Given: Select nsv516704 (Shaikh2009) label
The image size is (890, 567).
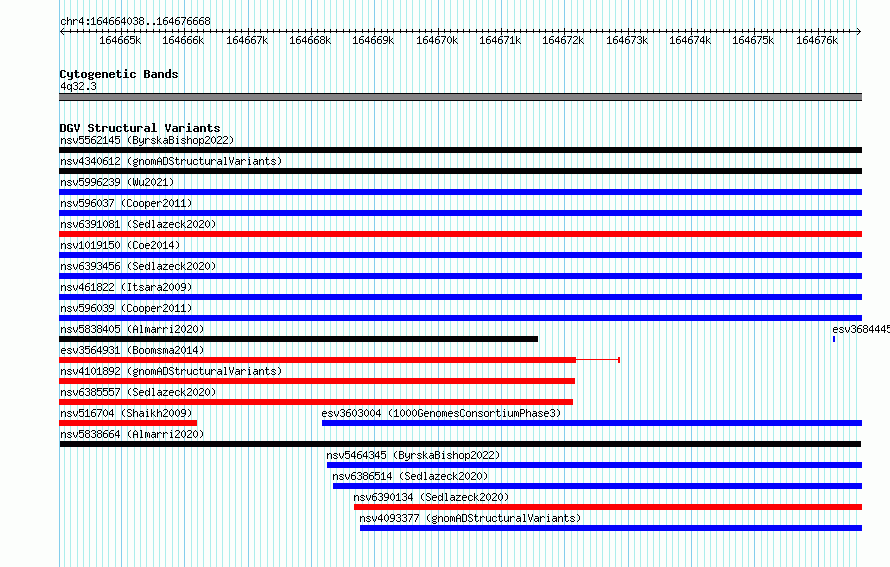Looking at the screenshot, I should pyautogui.click(x=126, y=413).
